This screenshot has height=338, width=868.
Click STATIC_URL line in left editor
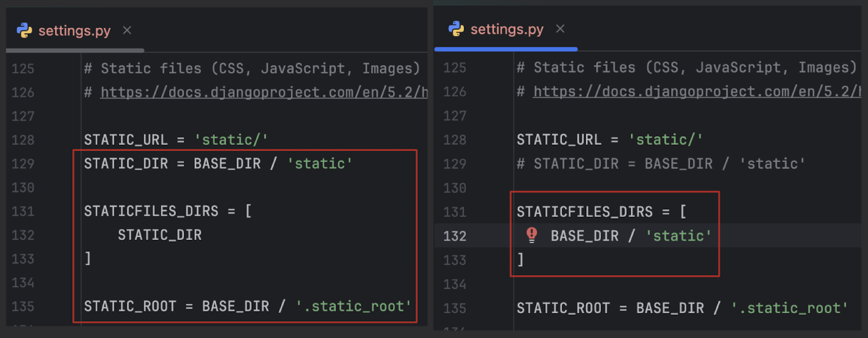(177, 140)
